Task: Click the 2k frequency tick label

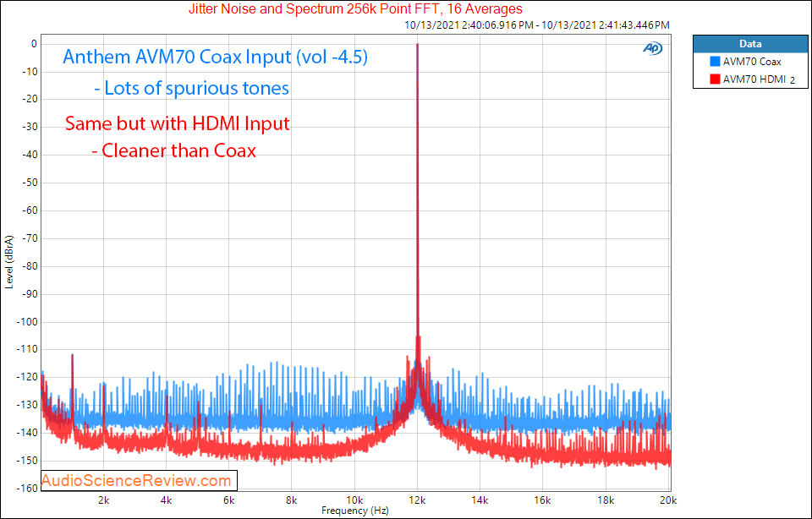Action: (103, 500)
